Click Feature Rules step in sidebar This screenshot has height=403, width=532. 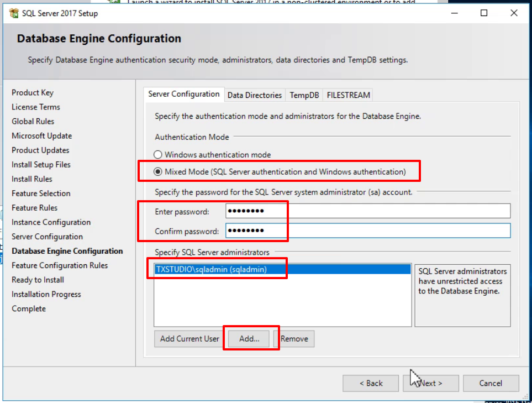coord(35,208)
